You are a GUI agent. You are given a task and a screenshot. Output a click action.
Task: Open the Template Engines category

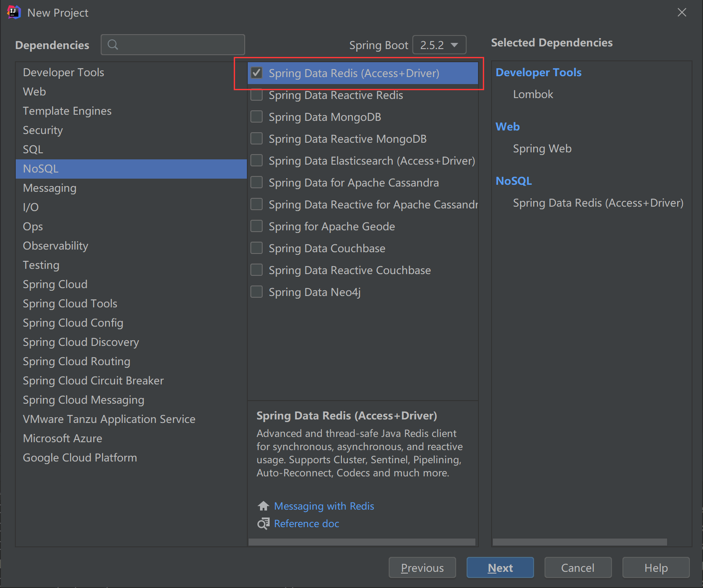click(x=131, y=111)
